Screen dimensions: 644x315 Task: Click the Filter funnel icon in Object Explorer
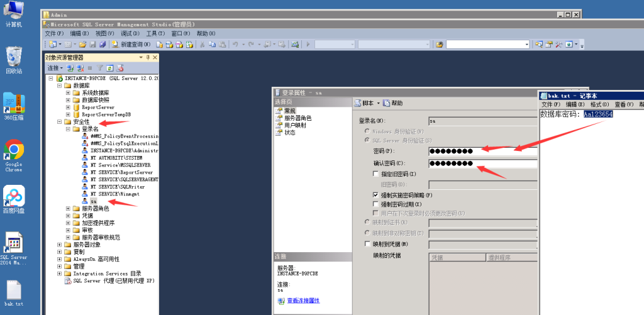point(99,68)
